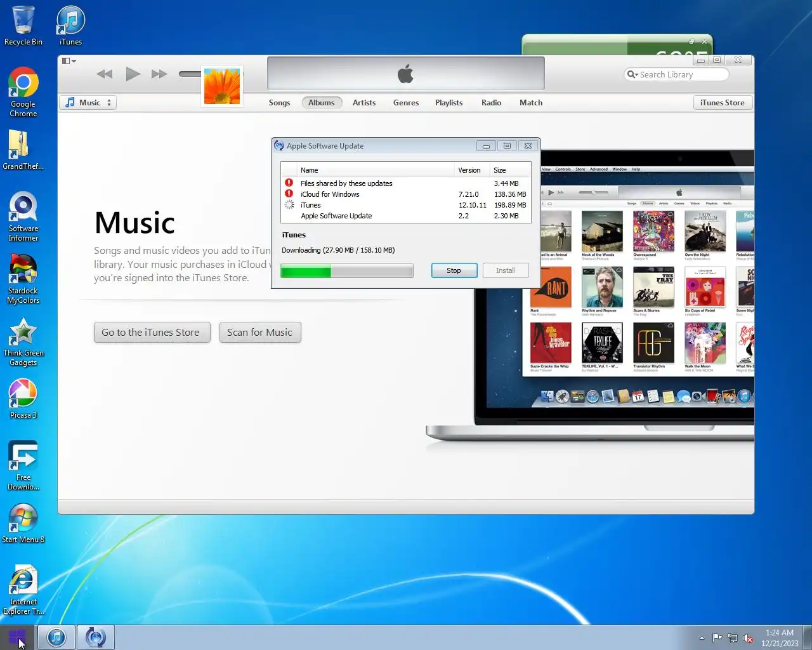The width and height of the screenshot is (812, 650).
Task: Select the 'Apple Software Update' 2.2 row
Action: pyautogui.click(x=406, y=216)
